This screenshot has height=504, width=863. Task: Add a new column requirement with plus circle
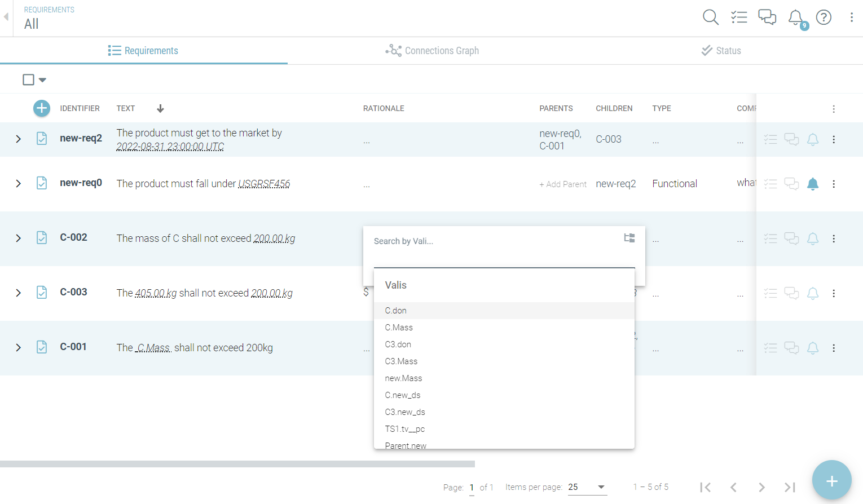pyautogui.click(x=42, y=108)
